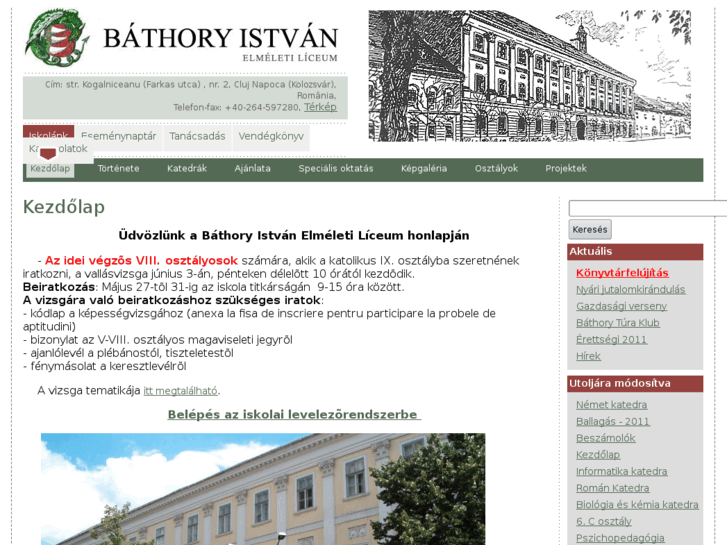Open the Báthory Túra Klub link
The width and height of the screenshot is (727, 545).
(618, 323)
